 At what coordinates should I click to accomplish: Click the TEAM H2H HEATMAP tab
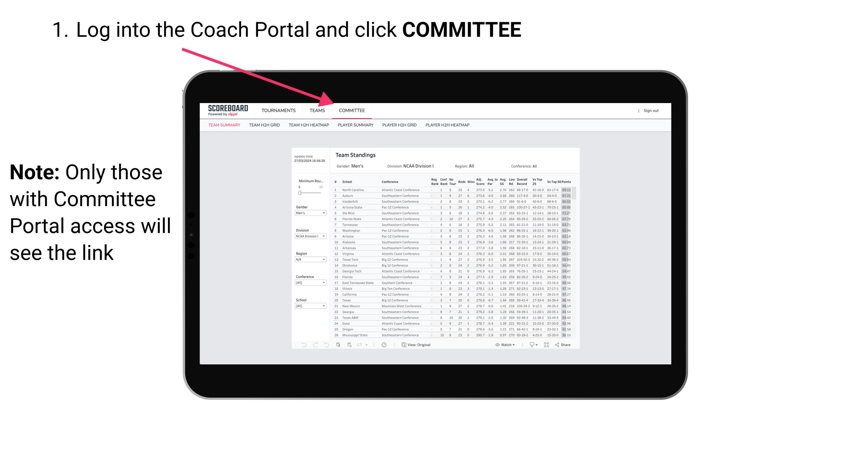[x=308, y=125]
